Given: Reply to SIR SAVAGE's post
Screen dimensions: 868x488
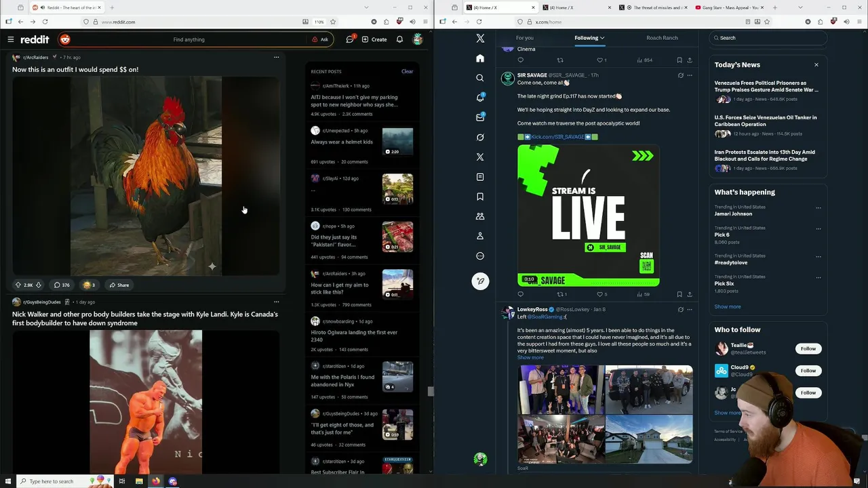Looking at the screenshot, I should (521, 294).
